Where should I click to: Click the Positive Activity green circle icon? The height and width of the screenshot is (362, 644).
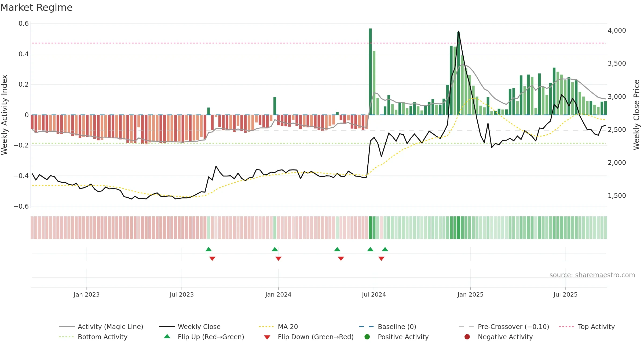coord(367,337)
